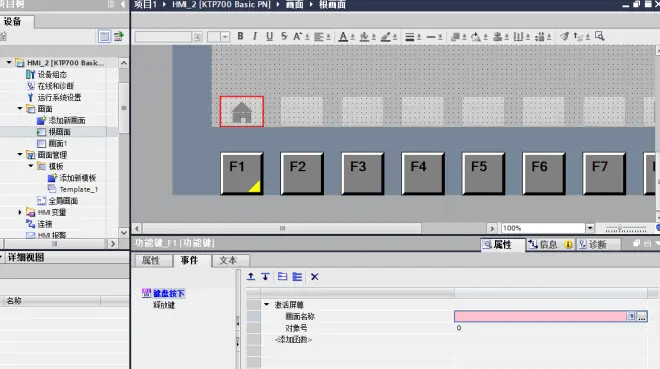The width and height of the screenshot is (660, 369).
Task: Open the 属性 inspector tab
Action: 502,244
